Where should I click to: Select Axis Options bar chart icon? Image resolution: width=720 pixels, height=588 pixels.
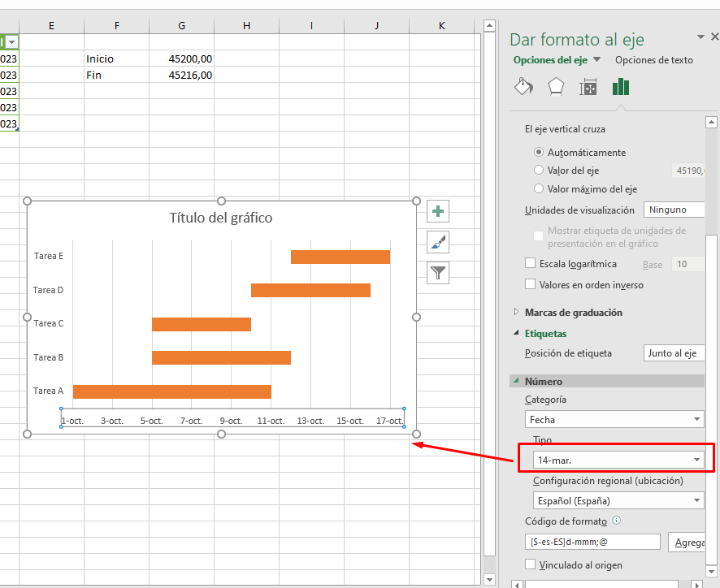click(x=621, y=87)
